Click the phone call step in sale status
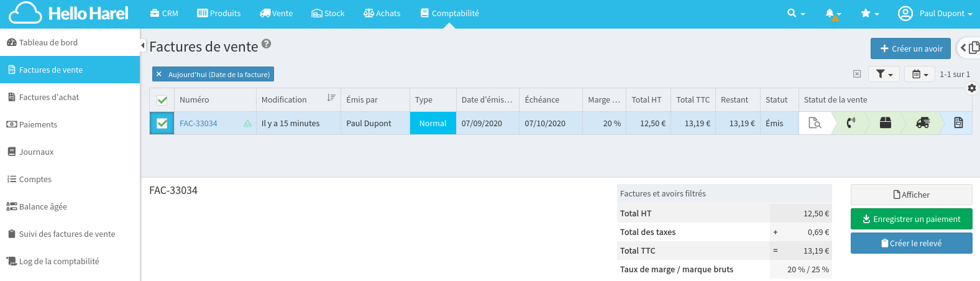980x281 pixels. click(x=851, y=123)
